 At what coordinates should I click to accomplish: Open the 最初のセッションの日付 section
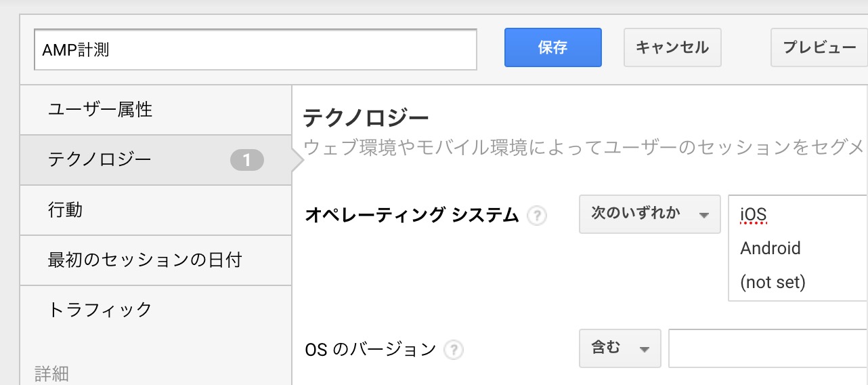pyautogui.click(x=145, y=260)
